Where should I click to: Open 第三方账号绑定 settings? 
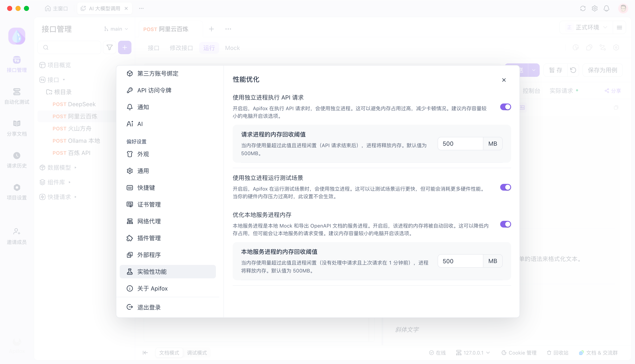pos(168,73)
